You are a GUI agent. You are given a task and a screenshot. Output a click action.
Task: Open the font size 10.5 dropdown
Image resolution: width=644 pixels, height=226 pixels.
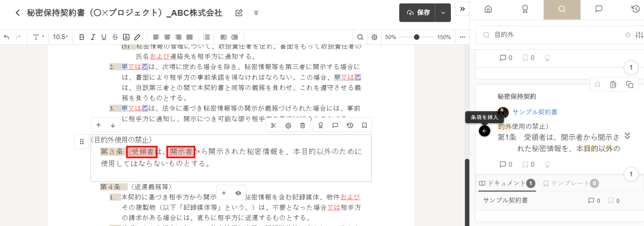[60, 37]
